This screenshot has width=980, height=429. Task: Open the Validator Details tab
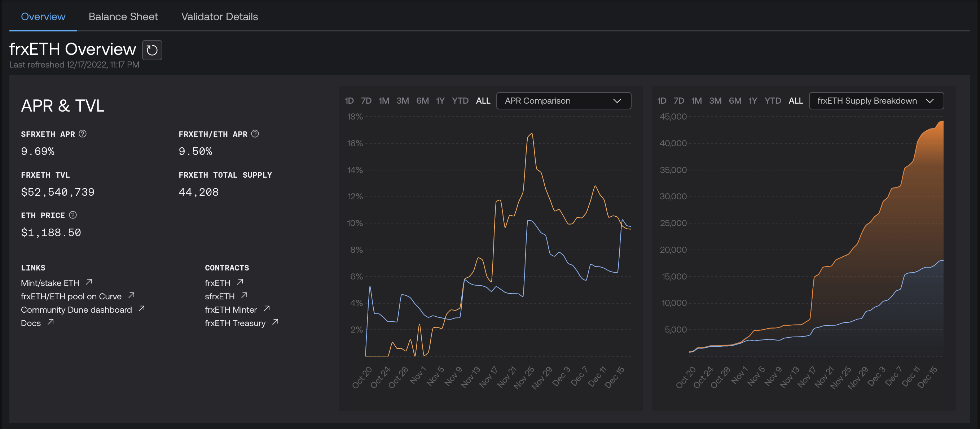[x=220, y=16]
